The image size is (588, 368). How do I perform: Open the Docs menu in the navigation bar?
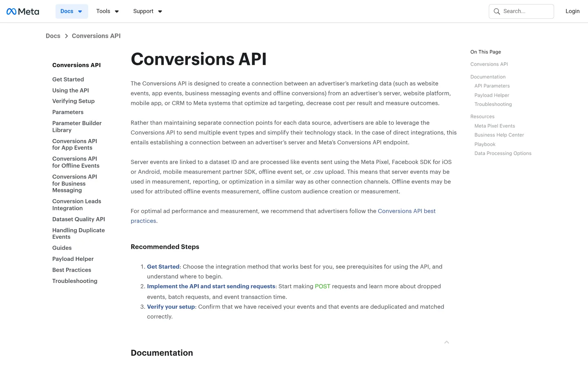[67, 11]
